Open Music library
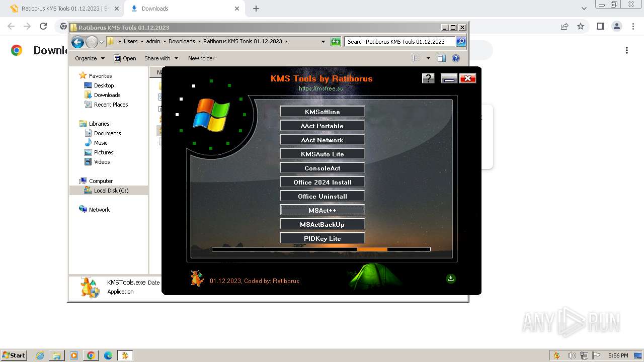The width and height of the screenshot is (644, 362). [x=101, y=143]
